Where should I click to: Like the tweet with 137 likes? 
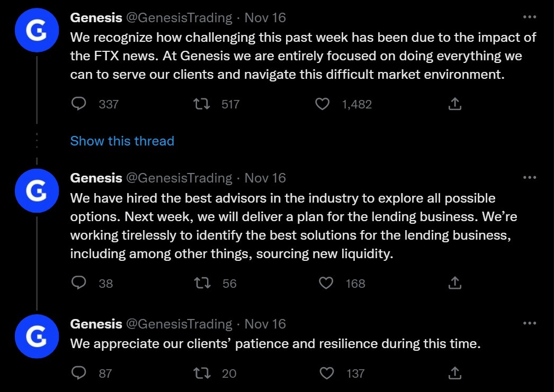click(326, 373)
